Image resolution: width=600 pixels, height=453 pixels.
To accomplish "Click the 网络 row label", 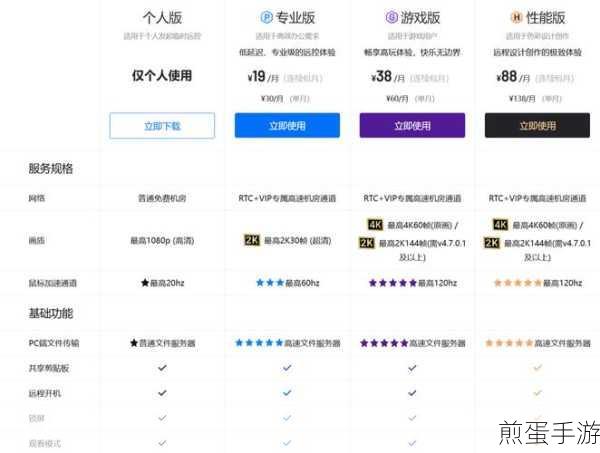I will [37, 198].
